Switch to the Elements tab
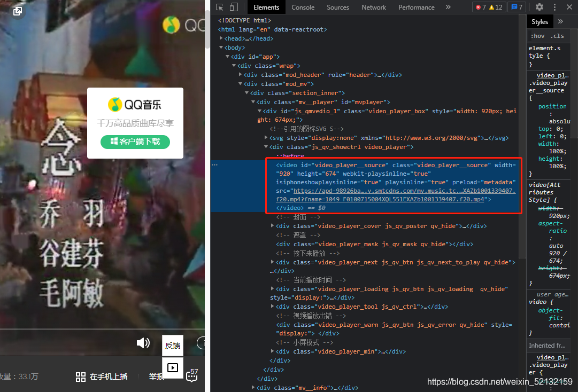This screenshot has height=392, width=578. [x=266, y=7]
